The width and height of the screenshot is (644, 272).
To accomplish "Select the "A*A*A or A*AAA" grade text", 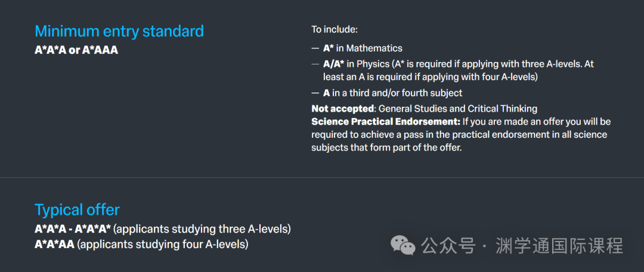I will click(76, 51).
